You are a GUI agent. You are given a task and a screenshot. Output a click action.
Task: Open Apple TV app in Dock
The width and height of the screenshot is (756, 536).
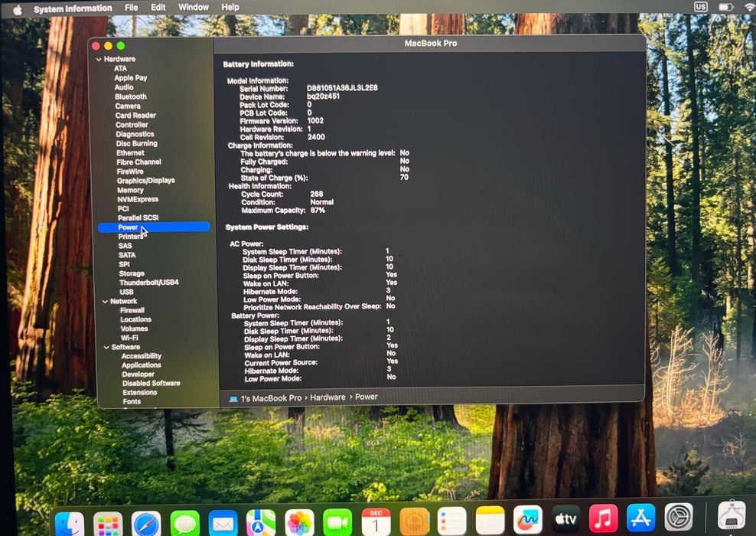tap(565, 518)
